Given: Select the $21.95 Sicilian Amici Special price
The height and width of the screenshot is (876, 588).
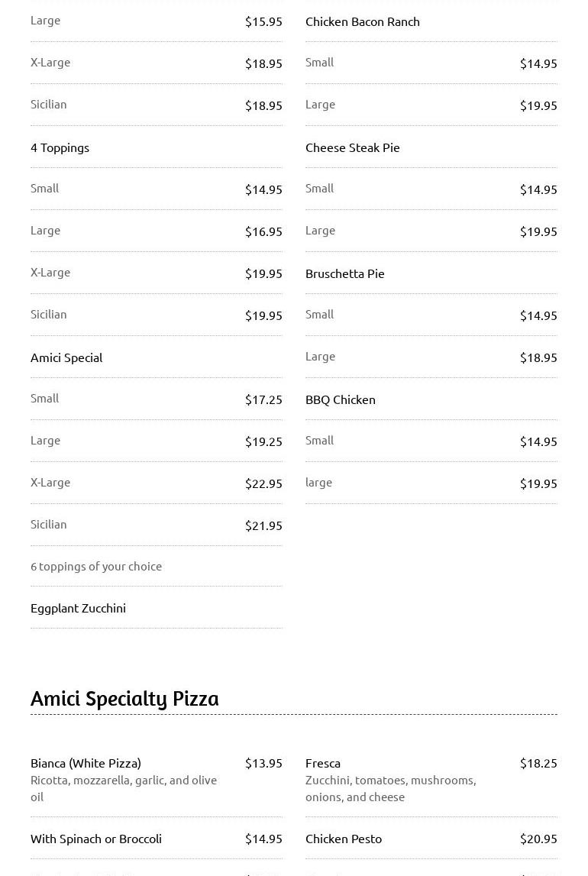Looking at the screenshot, I should 263,525.
